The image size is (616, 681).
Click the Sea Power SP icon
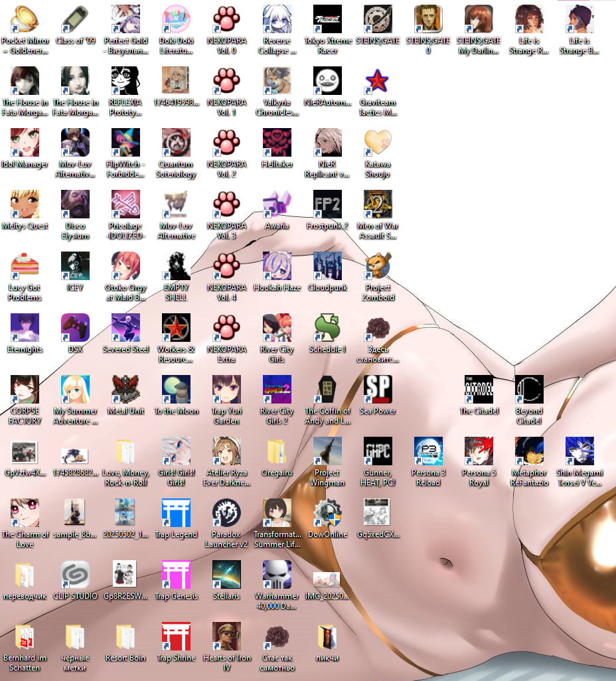[x=378, y=390]
